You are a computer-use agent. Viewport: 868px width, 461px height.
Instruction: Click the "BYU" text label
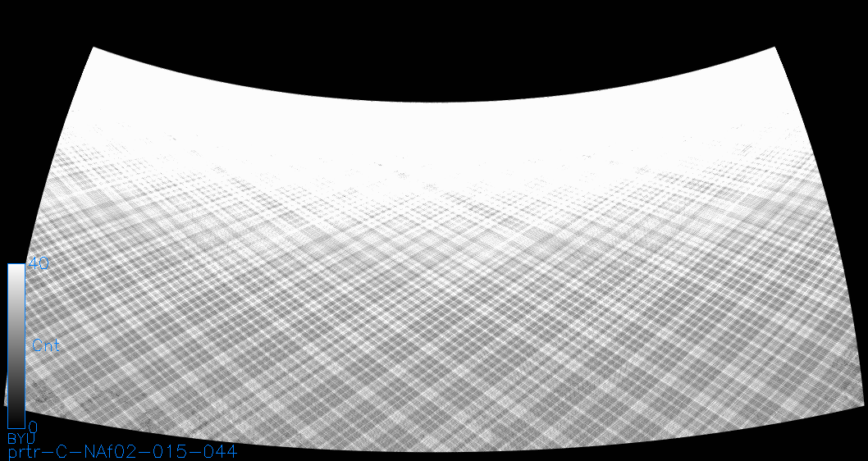pyautogui.click(x=21, y=439)
